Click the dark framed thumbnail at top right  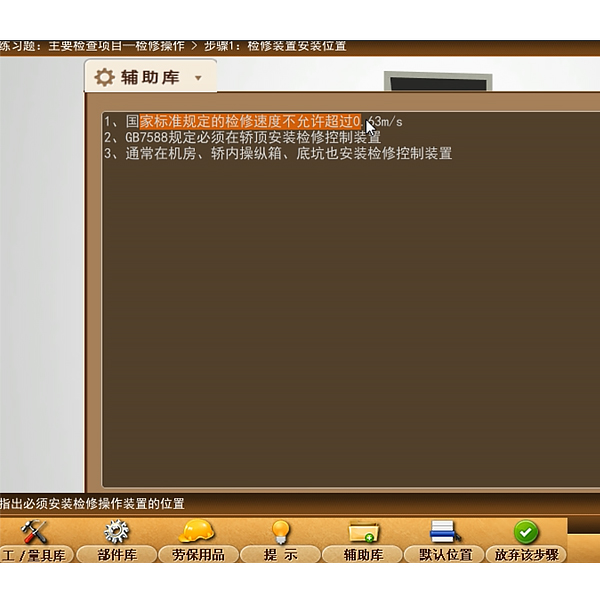(x=438, y=82)
